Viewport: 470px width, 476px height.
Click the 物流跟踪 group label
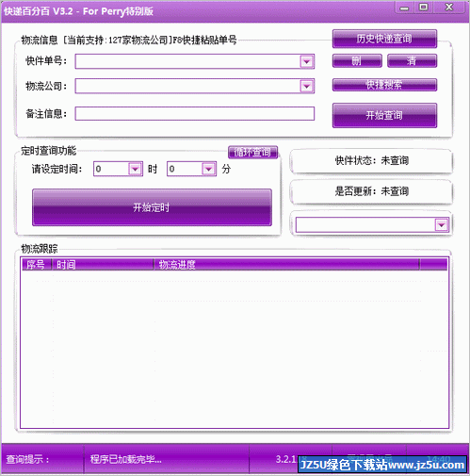[40, 249]
